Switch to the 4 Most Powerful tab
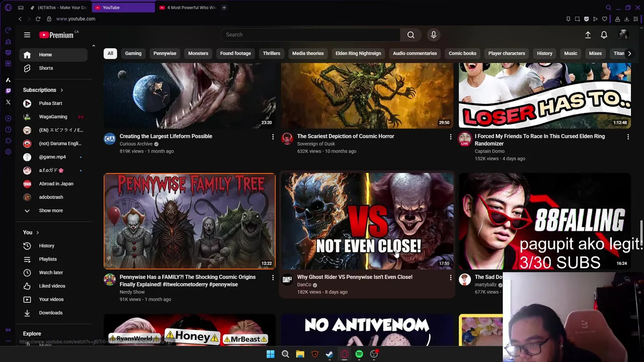The image size is (644, 362). coord(187,8)
